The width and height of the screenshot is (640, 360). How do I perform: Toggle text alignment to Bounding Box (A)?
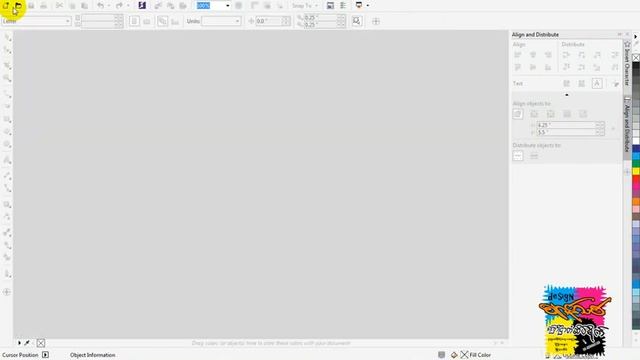597,83
